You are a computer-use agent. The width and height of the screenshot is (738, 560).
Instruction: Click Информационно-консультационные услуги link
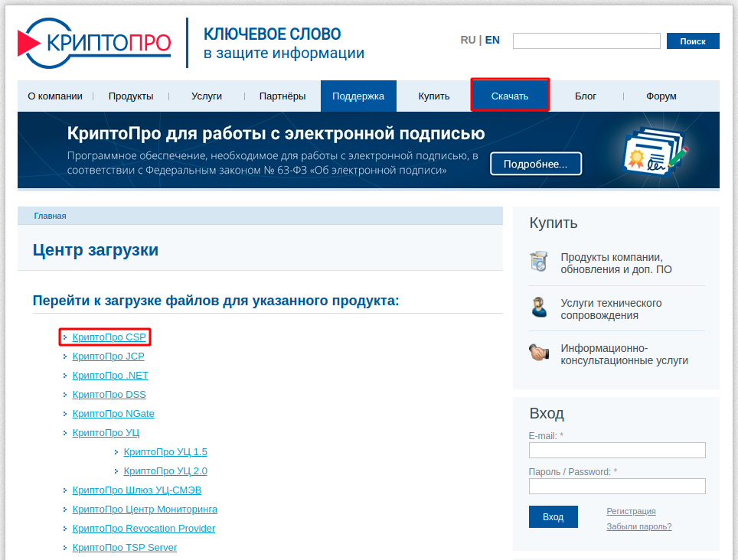[624, 354]
